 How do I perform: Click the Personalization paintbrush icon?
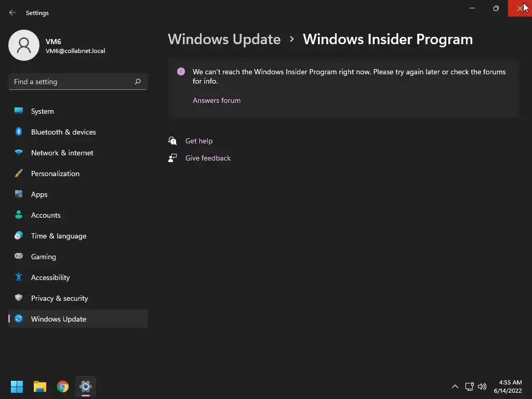(19, 174)
